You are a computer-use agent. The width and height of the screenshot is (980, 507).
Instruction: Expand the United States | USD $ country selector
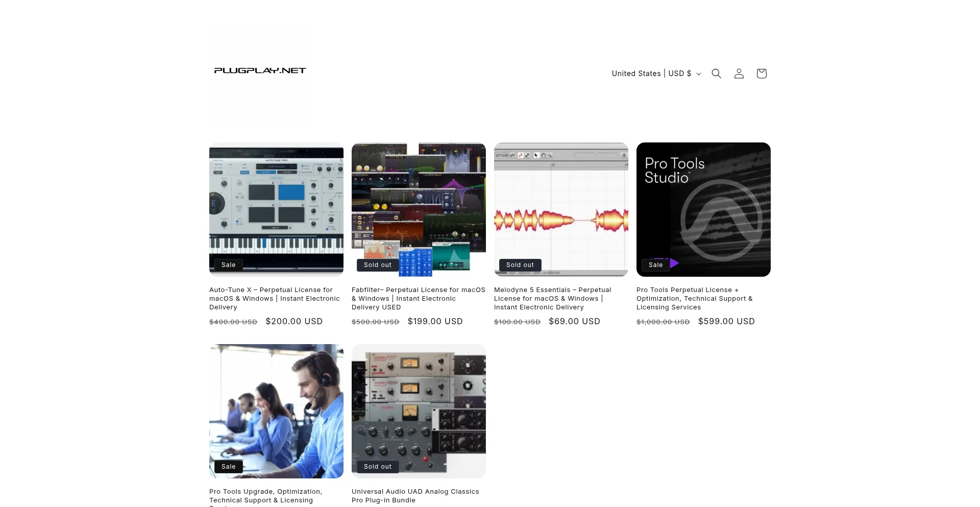pos(656,74)
